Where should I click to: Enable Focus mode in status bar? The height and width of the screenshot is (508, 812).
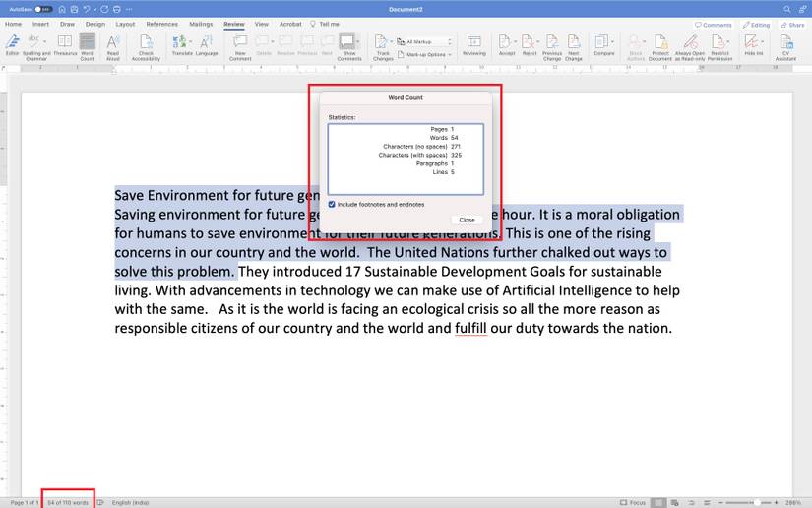[x=633, y=503]
